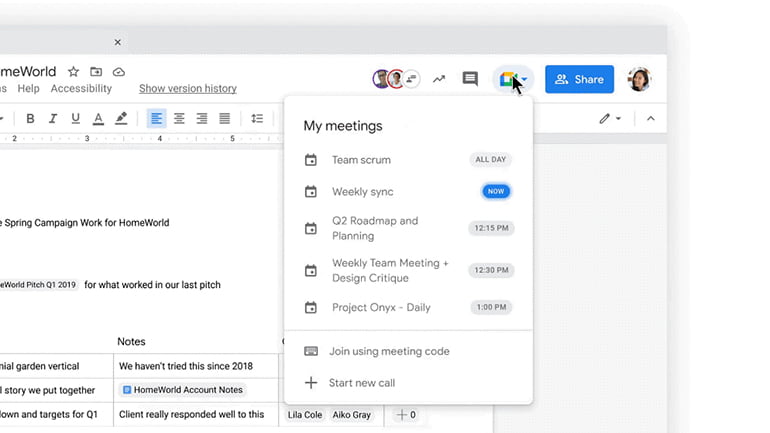Click the document ruler
This screenshot has width=770, height=433.
[x=141, y=139]
